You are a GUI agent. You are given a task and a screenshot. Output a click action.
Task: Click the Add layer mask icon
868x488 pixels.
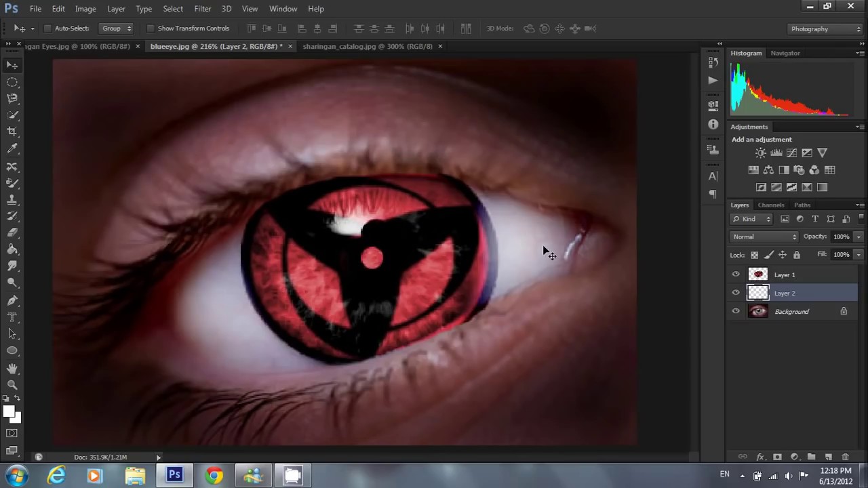point(777,457)
